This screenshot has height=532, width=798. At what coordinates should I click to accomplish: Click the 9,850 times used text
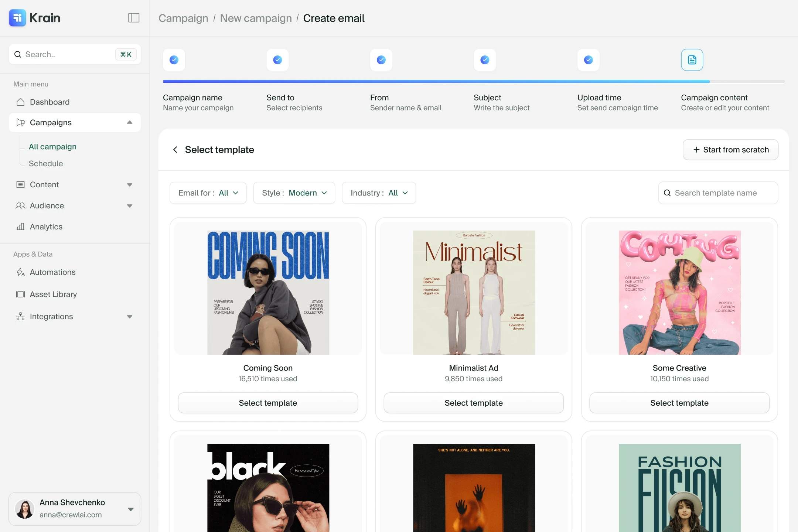tap(474, 379)
